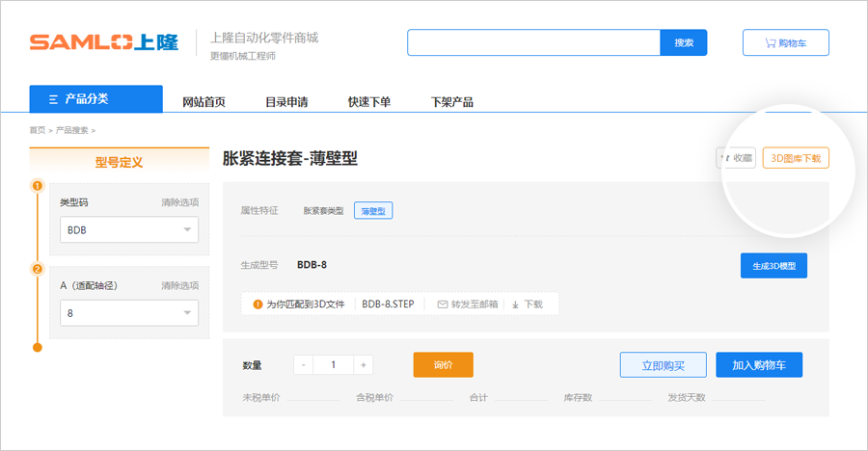The width and height of the screenshot is (868, 451).
Task: Click the step 1 orange circle marker
Action: (38, 186)
